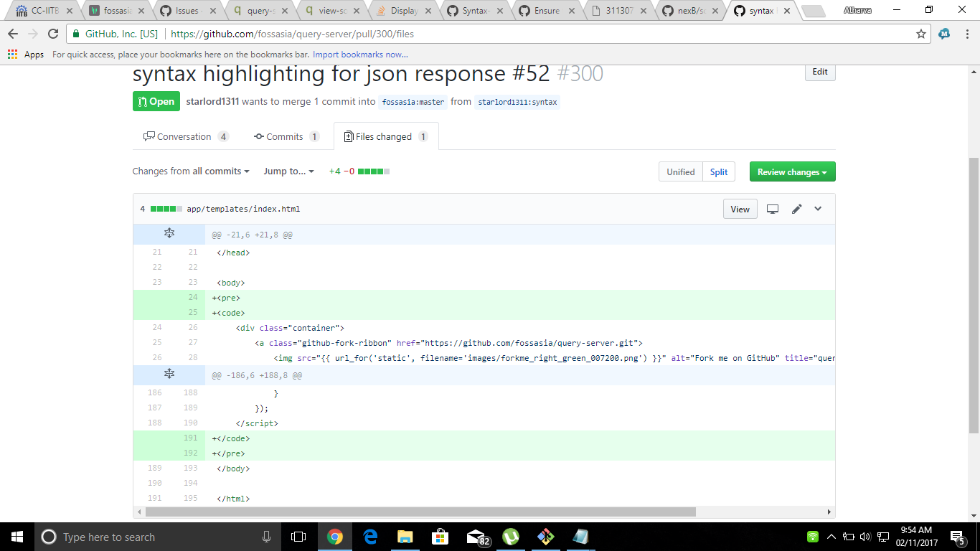Image resolution: width=980 pixels, height=551 pixels.
Task: Edit file using the pencil icon
Action: tap(796, 209)
